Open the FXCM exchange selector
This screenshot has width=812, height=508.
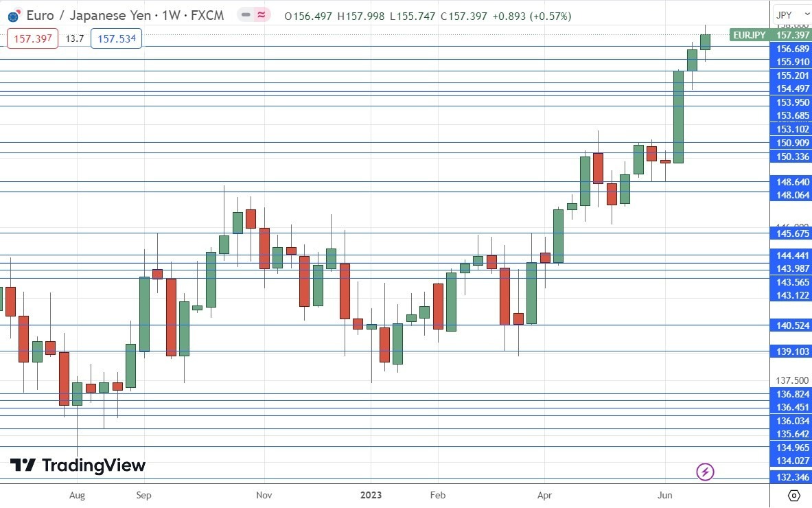point(206,15)
